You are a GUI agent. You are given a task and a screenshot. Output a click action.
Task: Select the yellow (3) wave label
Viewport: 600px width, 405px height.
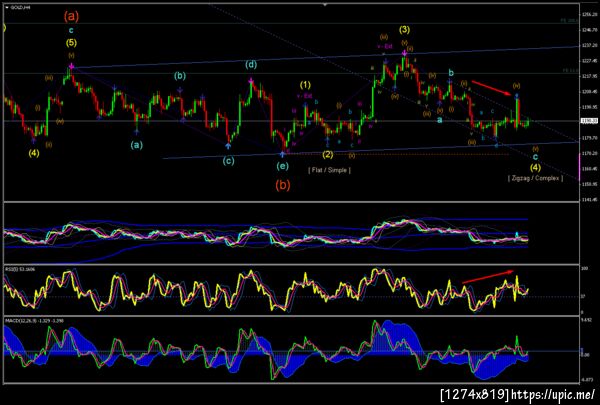point(404,29)
